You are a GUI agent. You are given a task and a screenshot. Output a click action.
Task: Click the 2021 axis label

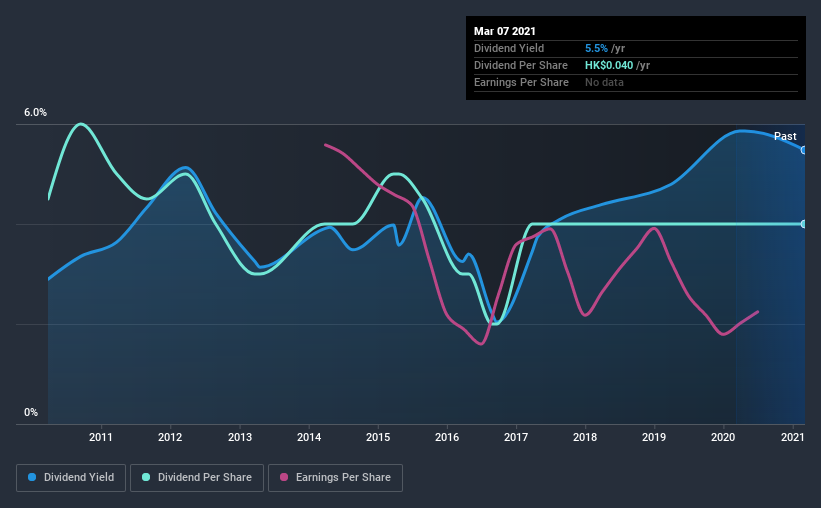[x=792, y=437]
